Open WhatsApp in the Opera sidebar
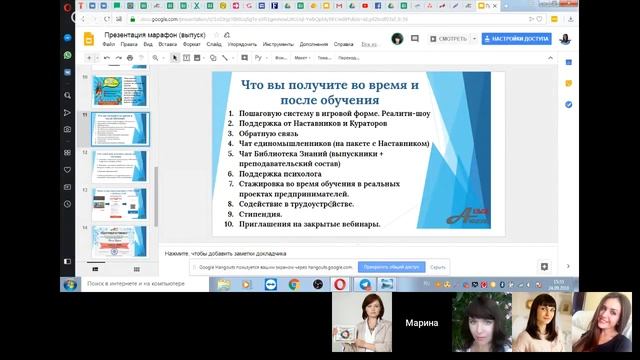This screenshot has width=640, height=360. pos(67,55)
